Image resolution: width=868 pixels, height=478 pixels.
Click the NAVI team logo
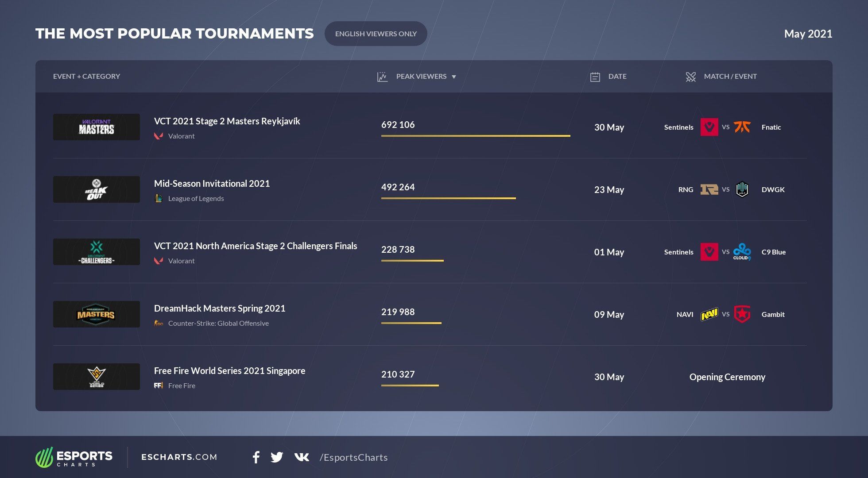pos(709,314)
